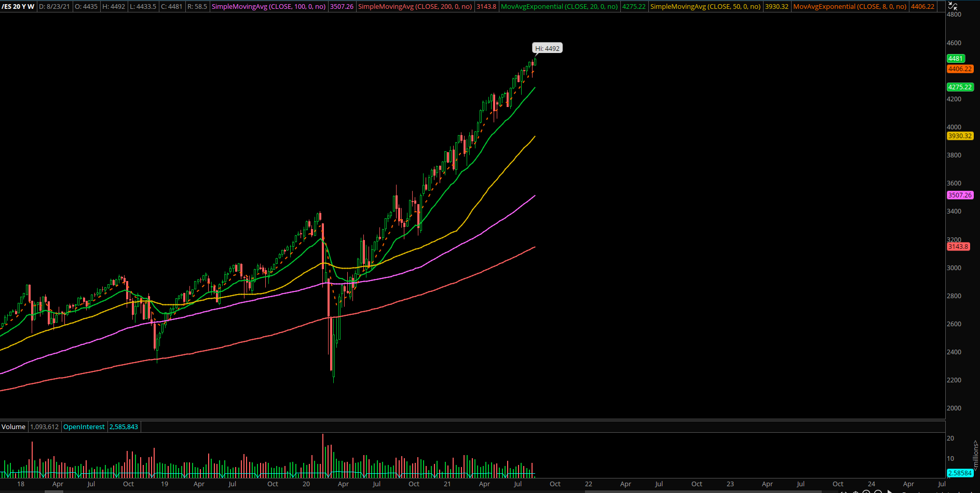The width and height of the screenshot is (980, 493).
Task: Click the volume value 1,093,612
Action: pos(45,427)
